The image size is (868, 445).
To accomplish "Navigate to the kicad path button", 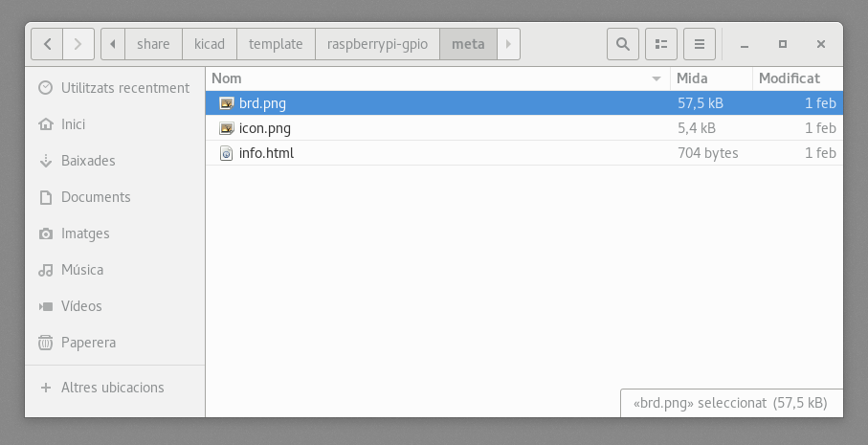I will [210, 44].
